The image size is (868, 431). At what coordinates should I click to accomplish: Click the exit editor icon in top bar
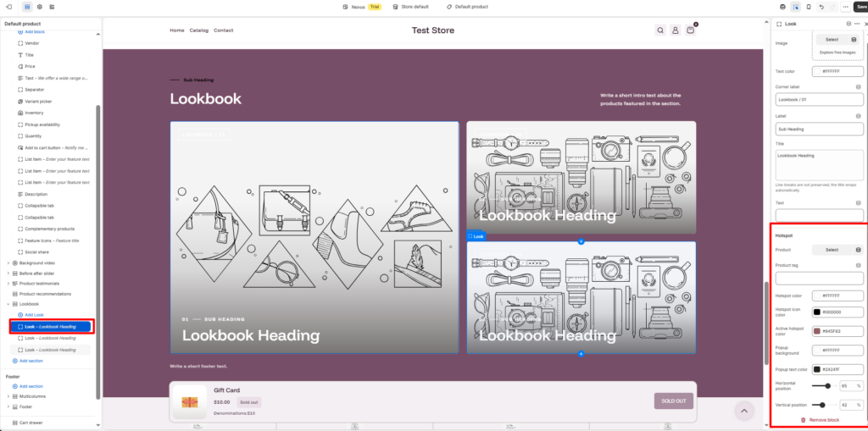(8, 7)
